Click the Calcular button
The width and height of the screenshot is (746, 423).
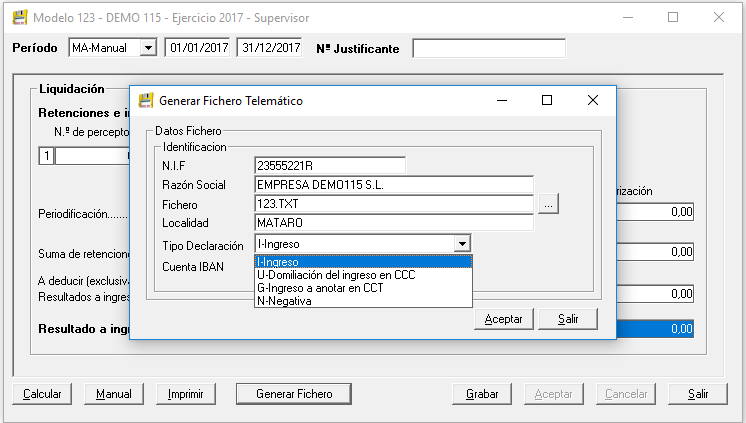tap(41, 394)
